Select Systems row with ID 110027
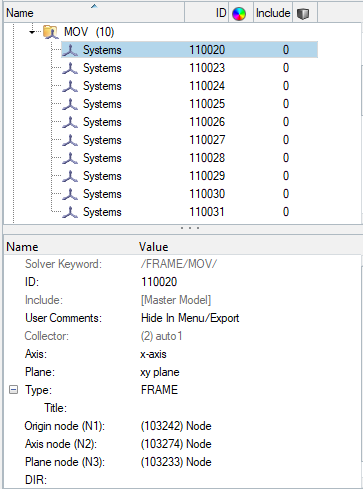 [x=189, y=140]
